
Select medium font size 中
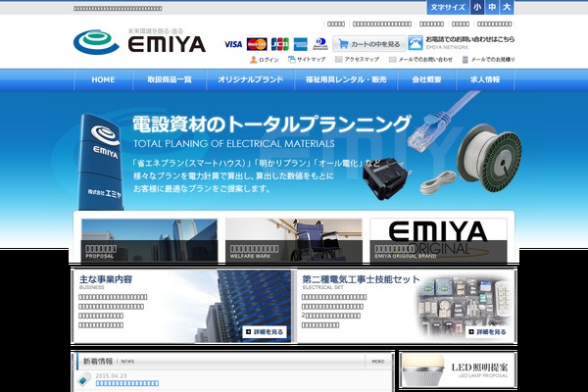point(492,7)
